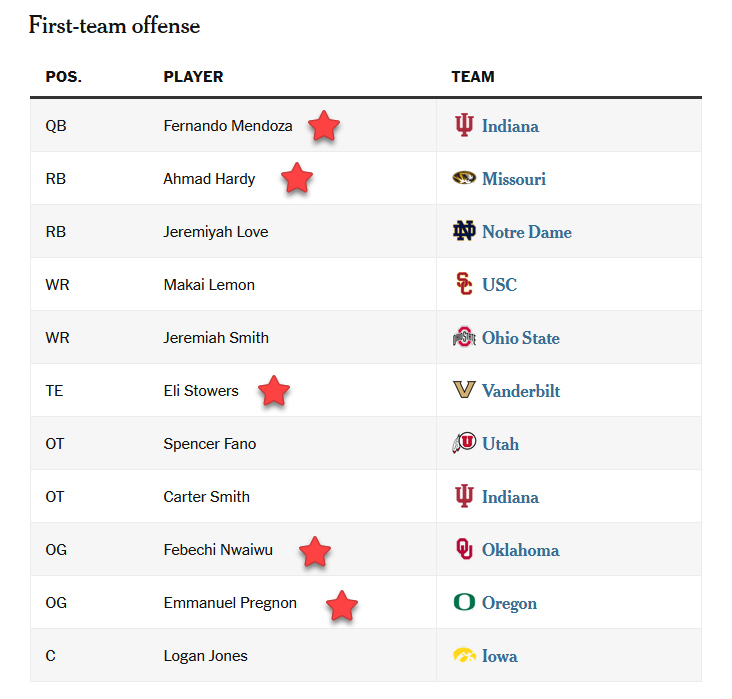Open the Vanderbilt team link

[x=521, y=391]
